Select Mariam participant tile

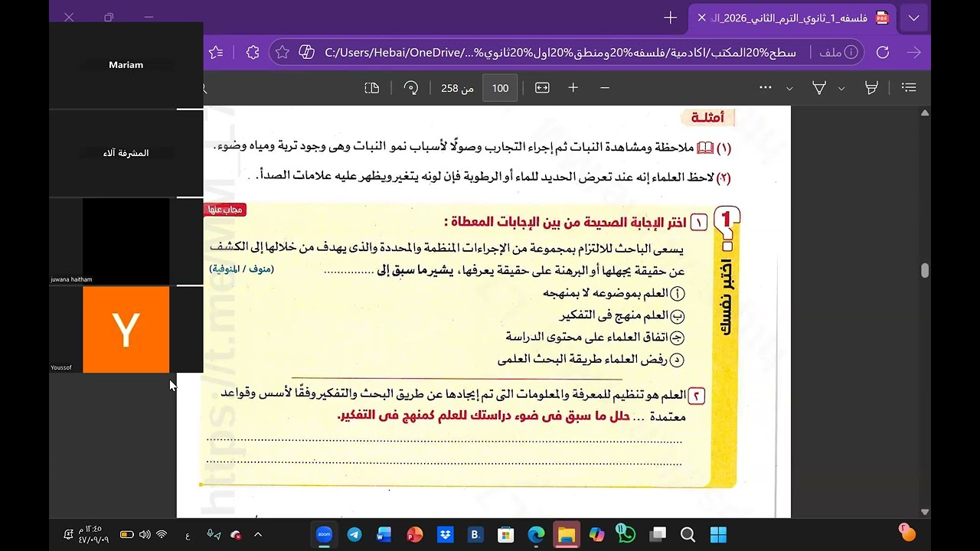126,65
